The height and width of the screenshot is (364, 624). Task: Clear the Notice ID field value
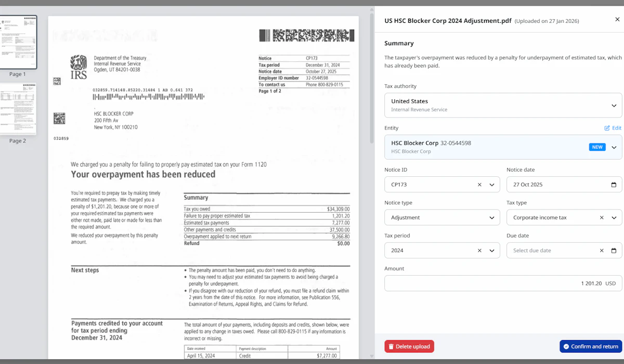(x=479, y=185)
